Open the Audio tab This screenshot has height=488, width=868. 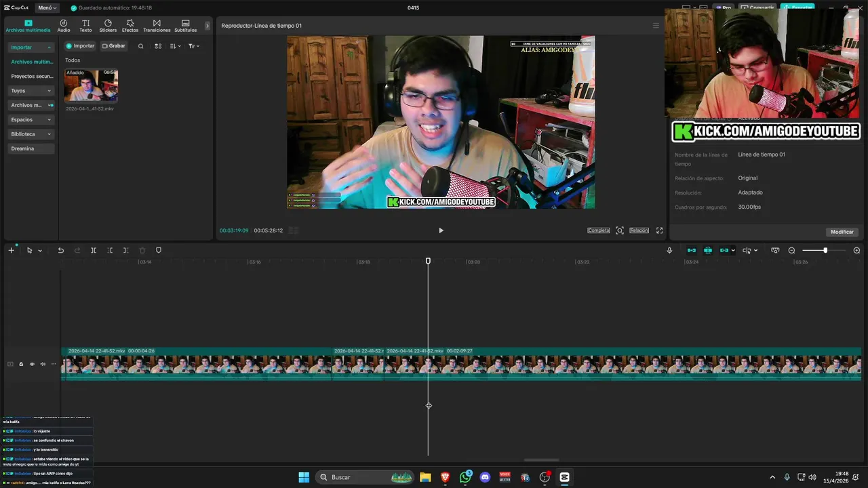click(x=64, y=26)
